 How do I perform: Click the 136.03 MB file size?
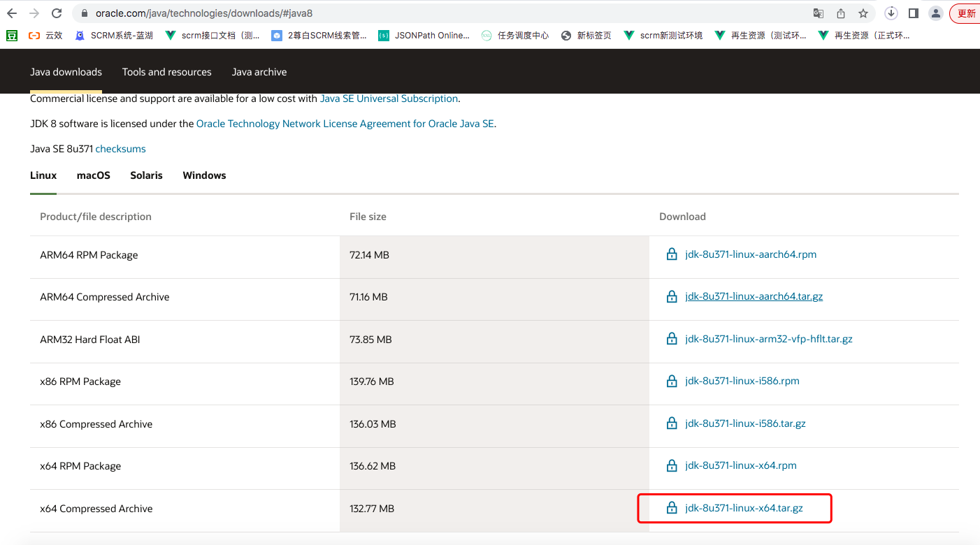(373, 424)
